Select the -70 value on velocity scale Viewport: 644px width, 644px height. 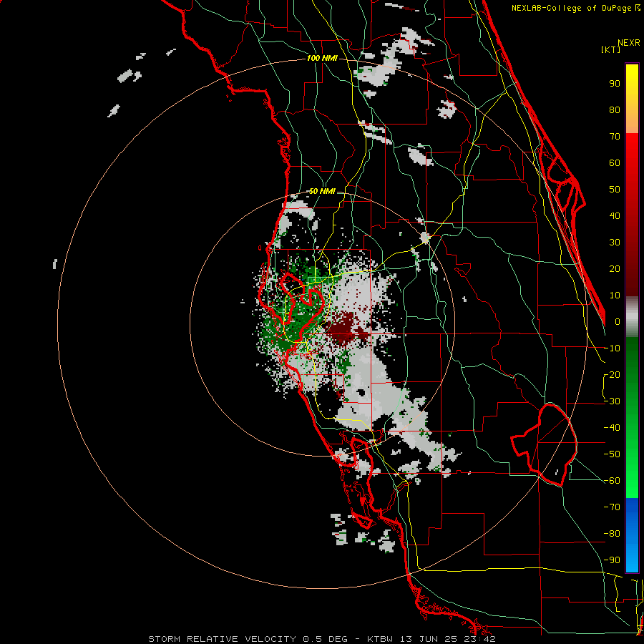(612, 507)
